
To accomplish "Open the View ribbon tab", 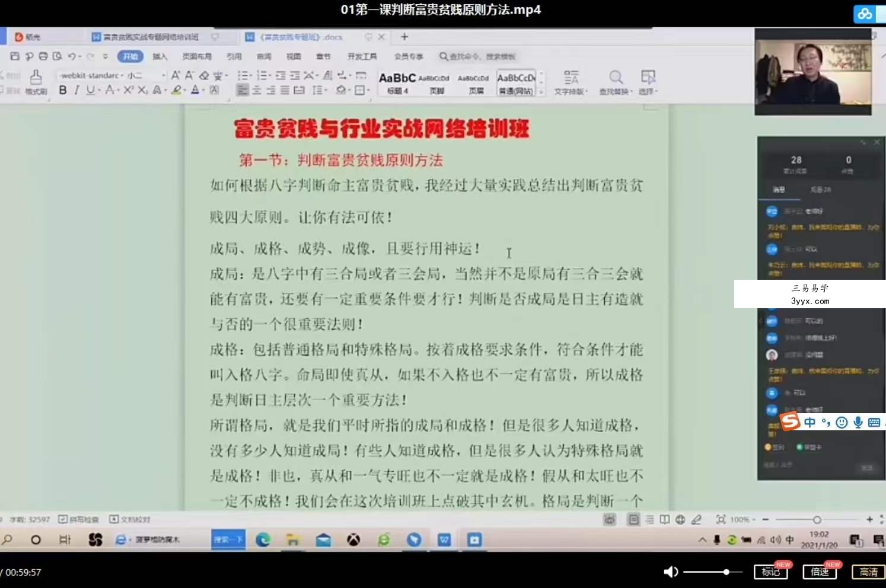I will click(294, 56).
